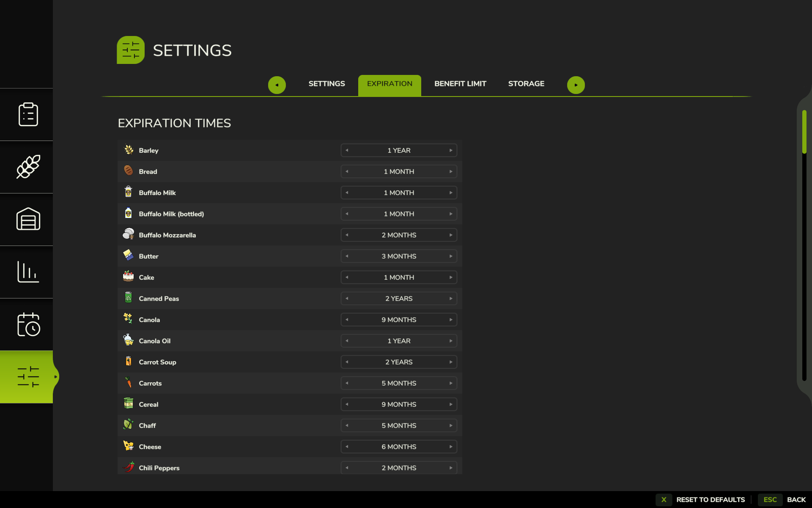Increase Canola Oil expiration time
Screen dimensions: 812x508
(451, 341)
